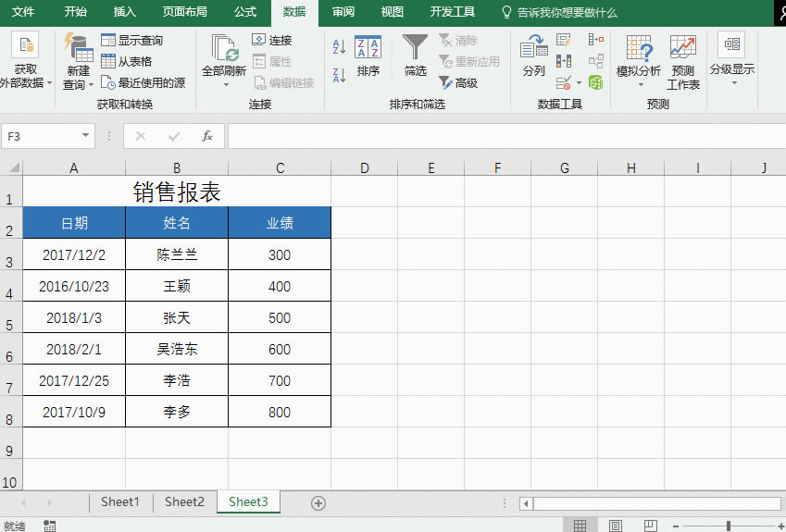
Task: Click the Sort Descending Z-A icon
Action: [x=339, y=75]
